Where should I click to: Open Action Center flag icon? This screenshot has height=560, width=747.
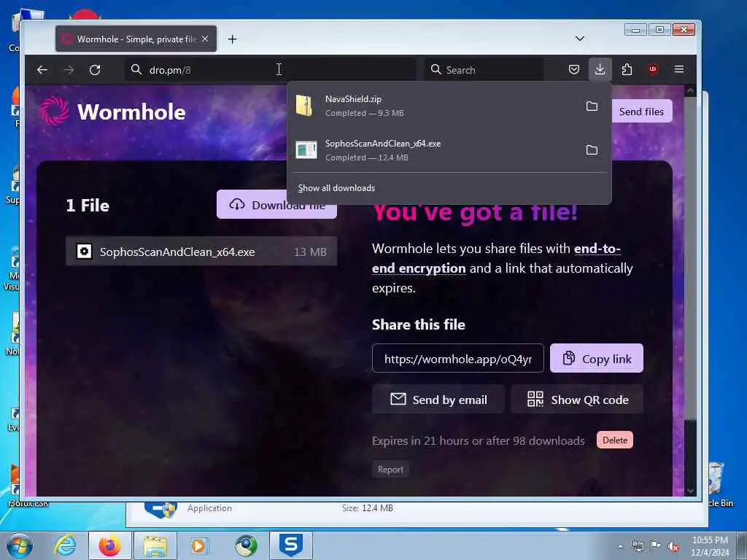tap(656, 546)
